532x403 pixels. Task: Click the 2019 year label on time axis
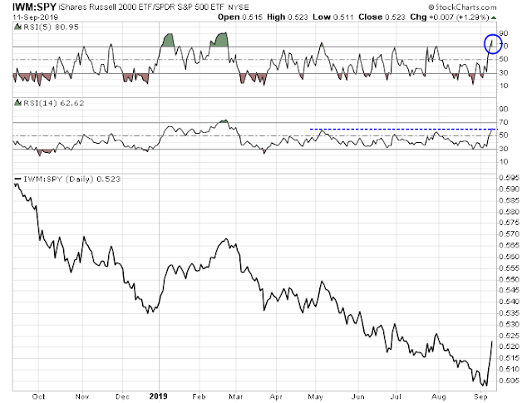click(x=159, y=396)
